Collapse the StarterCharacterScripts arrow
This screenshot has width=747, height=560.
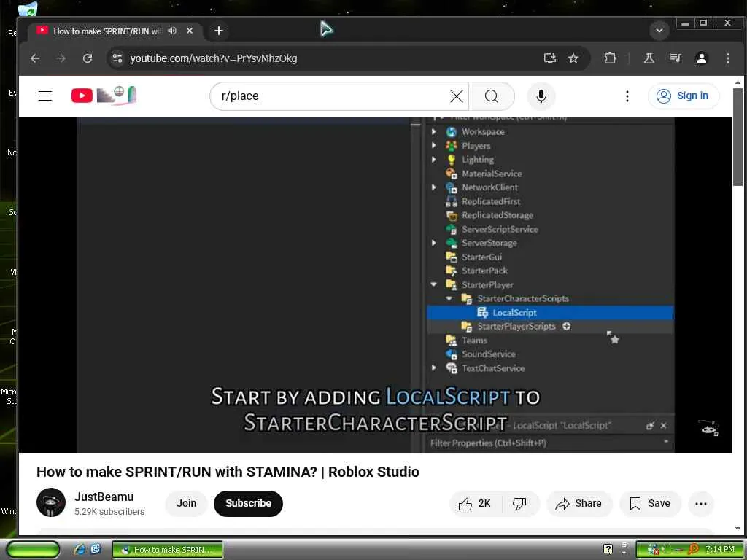[449, 298]
